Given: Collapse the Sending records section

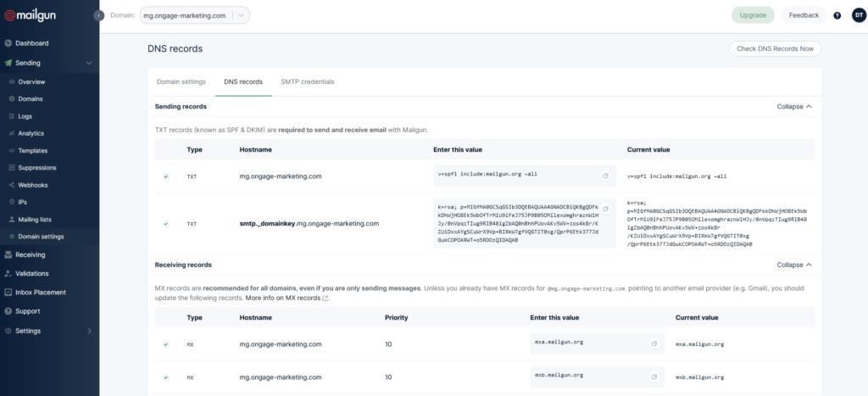Looking at the screenshot, I should (x=794, y=106).
